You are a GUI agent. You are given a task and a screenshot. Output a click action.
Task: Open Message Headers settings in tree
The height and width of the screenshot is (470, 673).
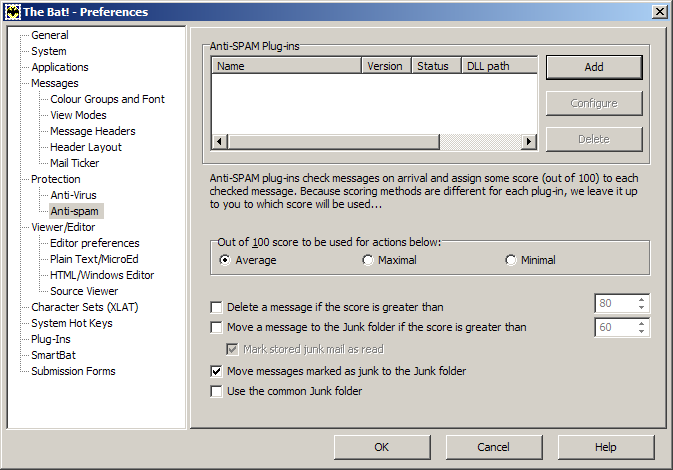[x=92, y=131]
